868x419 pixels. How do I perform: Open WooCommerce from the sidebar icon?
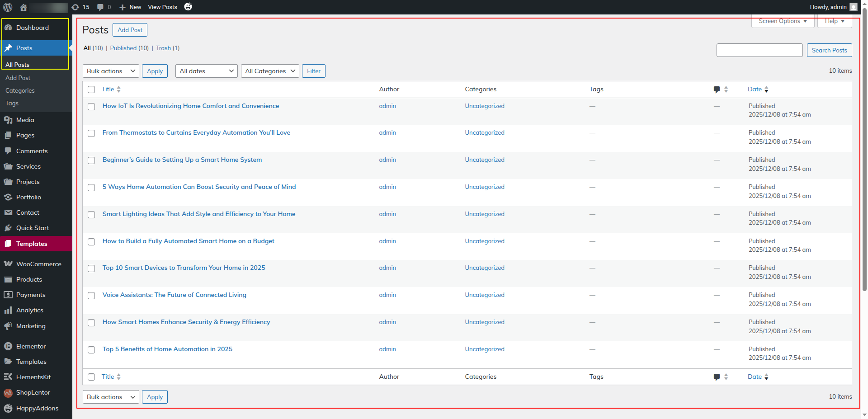[x=8, y=264]
